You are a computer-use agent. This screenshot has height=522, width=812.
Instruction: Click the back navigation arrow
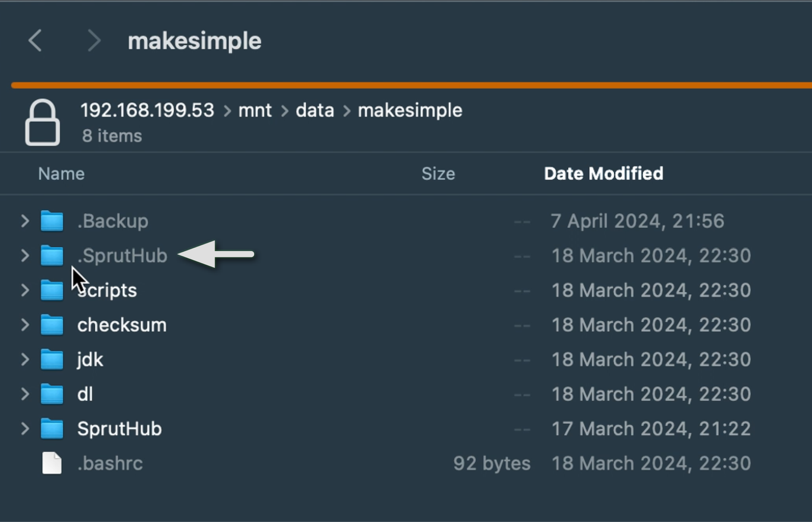point(35,41)
